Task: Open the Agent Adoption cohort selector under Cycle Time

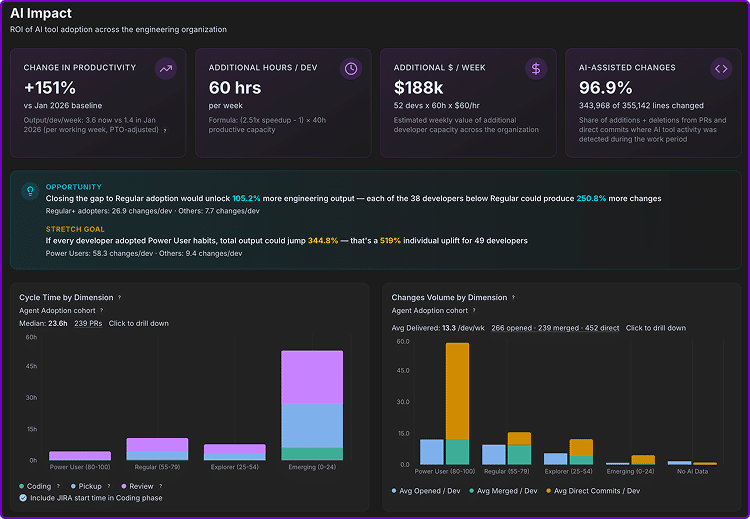Action: (x=57, y=310)
